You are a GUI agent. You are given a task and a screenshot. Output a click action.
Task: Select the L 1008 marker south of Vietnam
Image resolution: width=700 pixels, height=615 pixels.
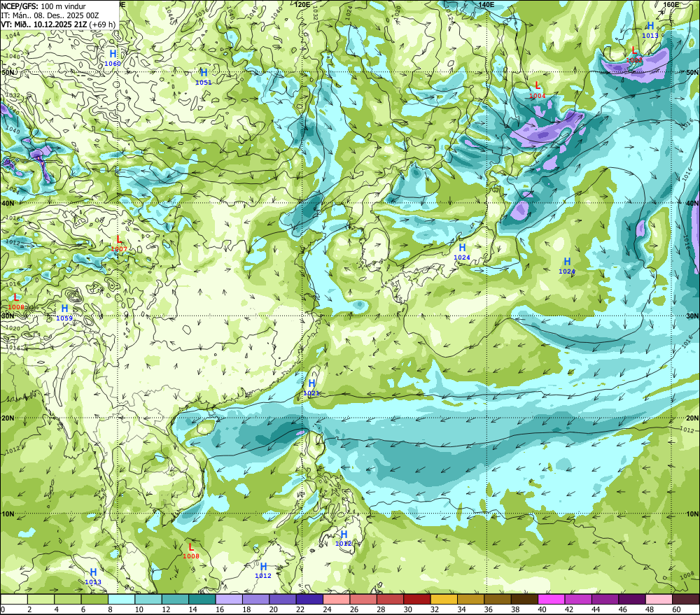tap(191, 551)
